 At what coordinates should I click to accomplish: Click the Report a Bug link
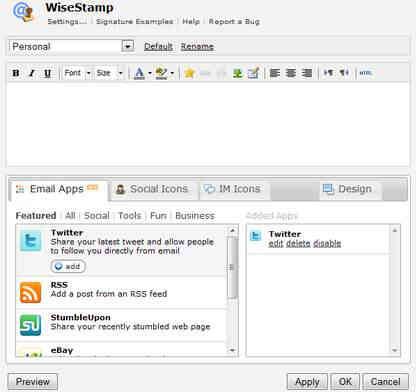(234, 22)
